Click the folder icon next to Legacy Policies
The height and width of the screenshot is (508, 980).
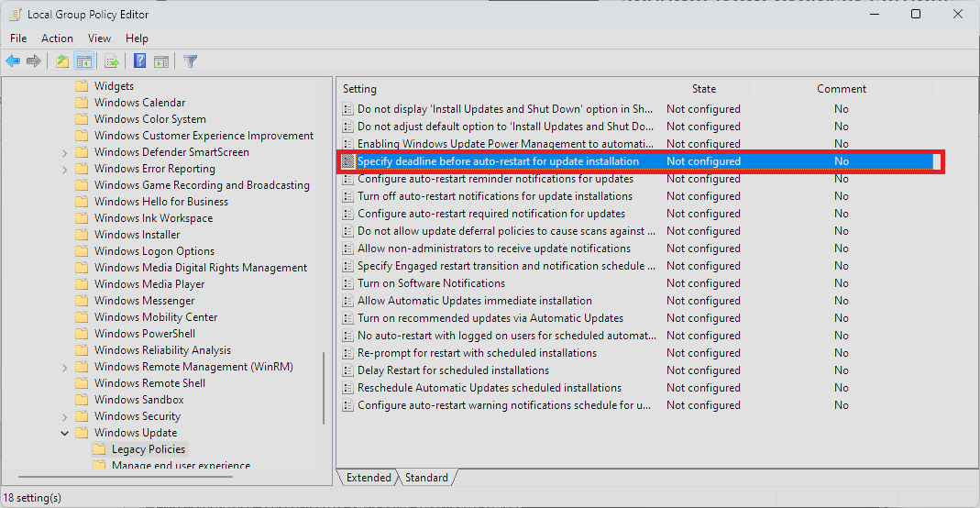(99, 449)
